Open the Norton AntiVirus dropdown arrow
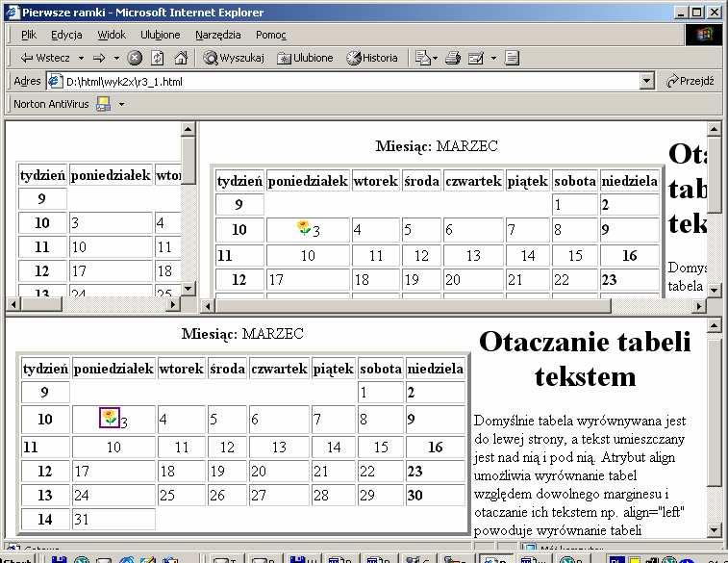Screen dimensions: 728x563 (x=121, y=104)
